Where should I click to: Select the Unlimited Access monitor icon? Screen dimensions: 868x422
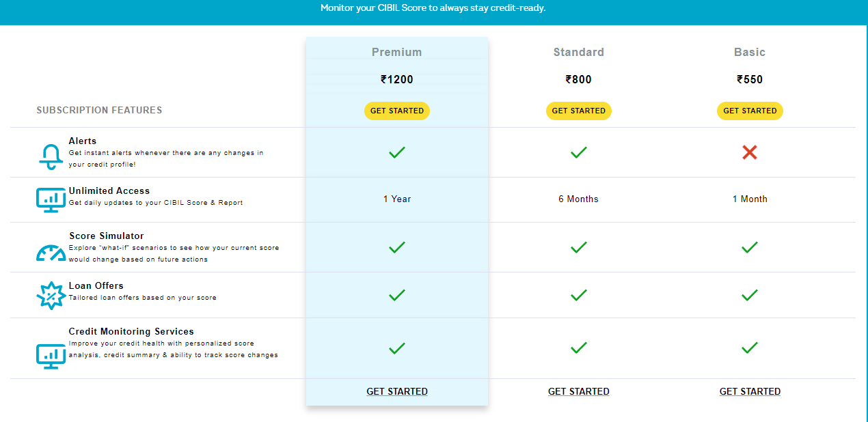coord(50,199)
